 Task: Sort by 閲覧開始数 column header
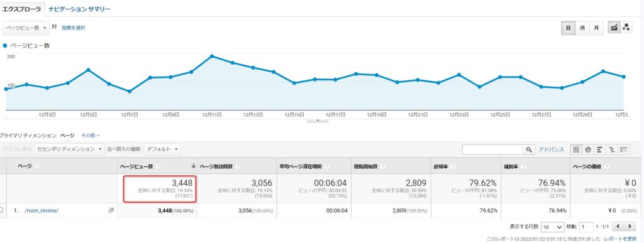(366, 166)
